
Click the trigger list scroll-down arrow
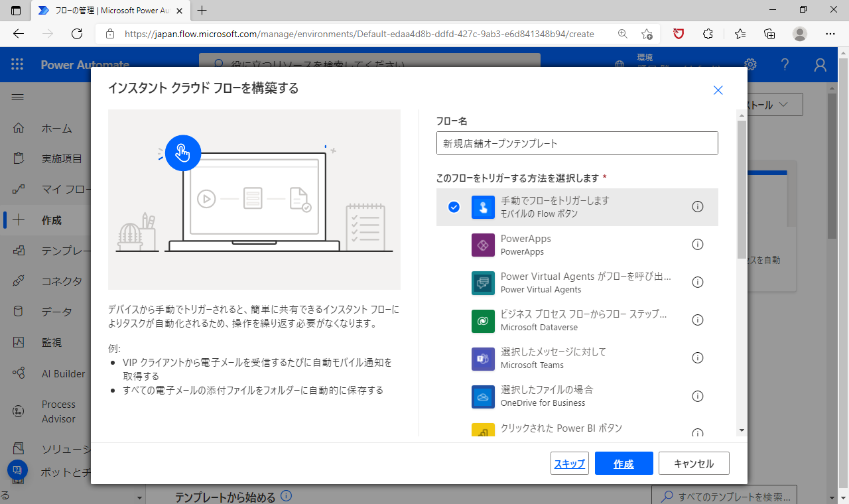[x=742, y=430]
